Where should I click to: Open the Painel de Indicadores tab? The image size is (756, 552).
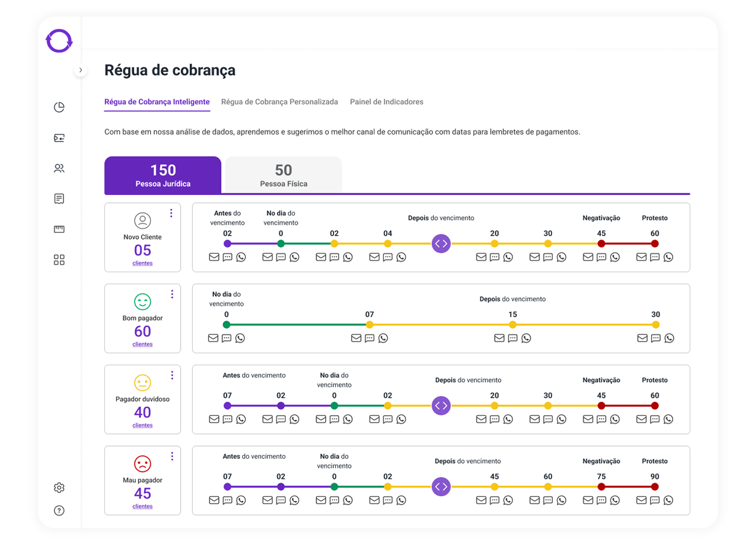coord(387,102)
